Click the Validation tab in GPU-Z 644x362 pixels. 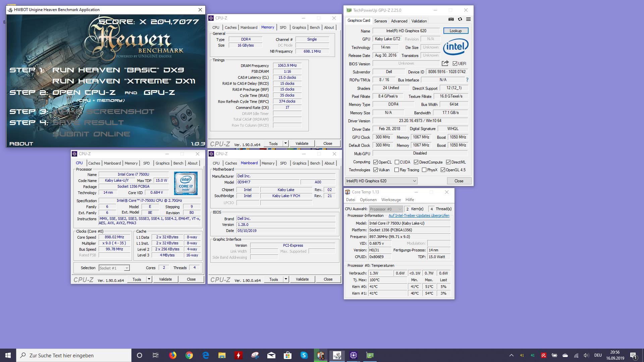[419, 21]
